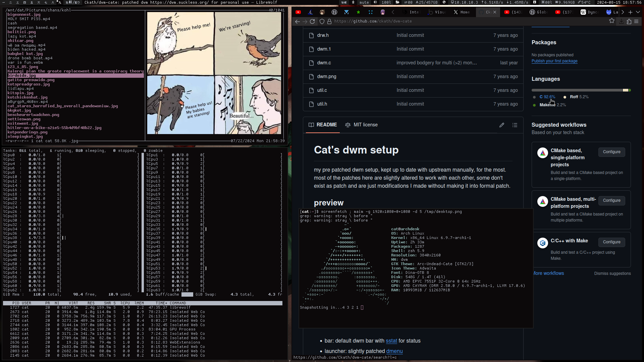644x362 pixels.
Task: Open the Firefox hamburger menu
Action: tap(636, 21)
